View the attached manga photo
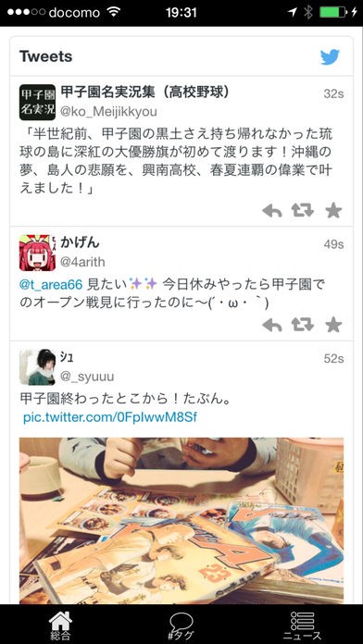The height and width of the screenshot is (644, 363). tap(181, 520)
